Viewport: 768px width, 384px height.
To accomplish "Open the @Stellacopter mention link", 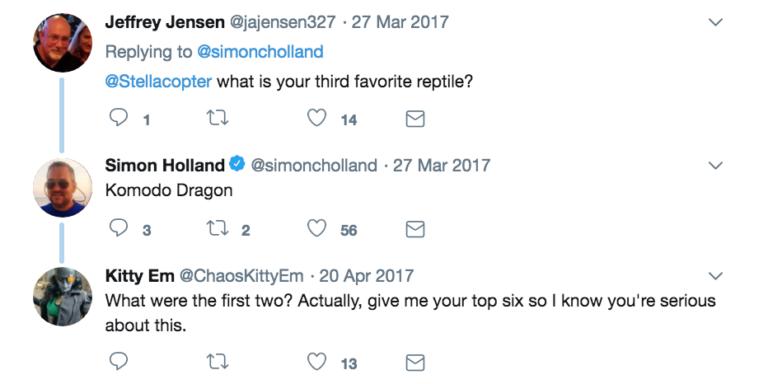I will tap(159, 81).
